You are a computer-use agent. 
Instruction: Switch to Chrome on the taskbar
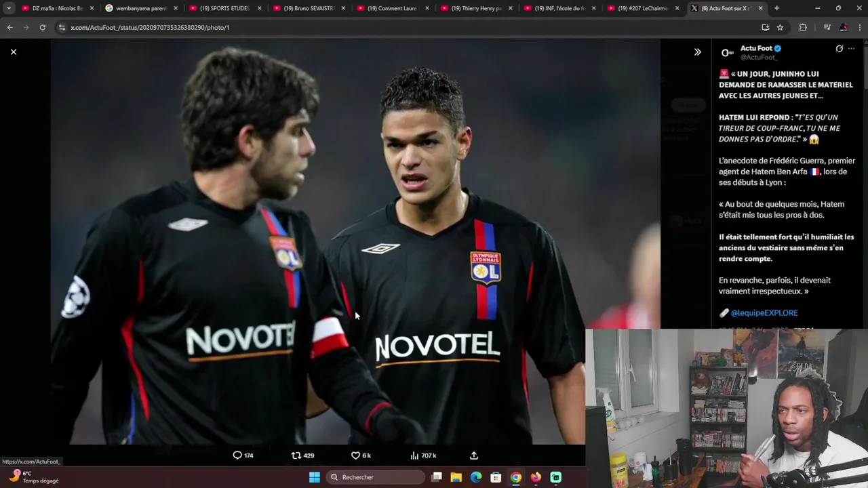click(516, 477)
